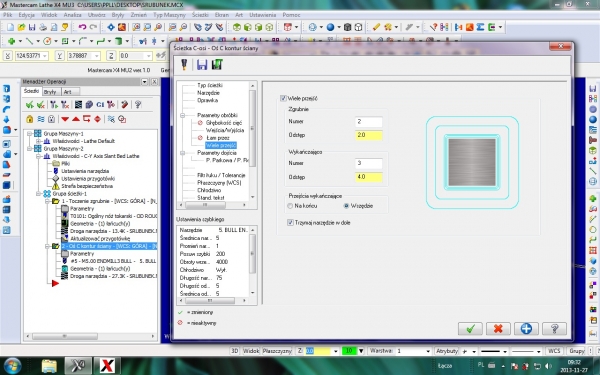Cancel dialog with red X button
Image resolution: width=600 pixels, height=375 pixels.
point(498,328)
